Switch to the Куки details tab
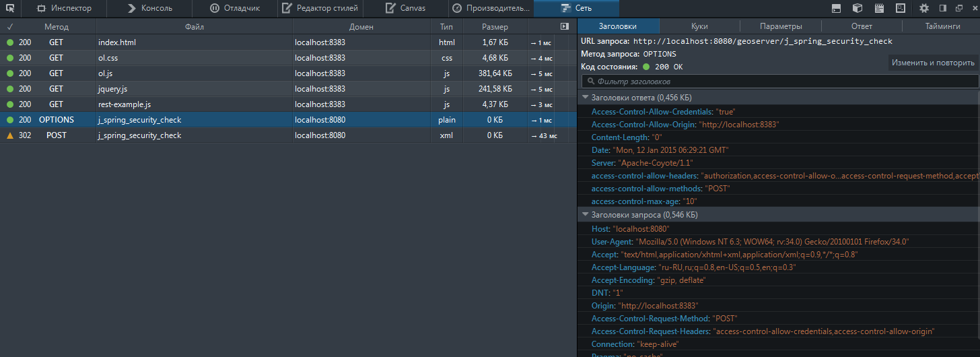980x357 pixels. pos(699,26)
